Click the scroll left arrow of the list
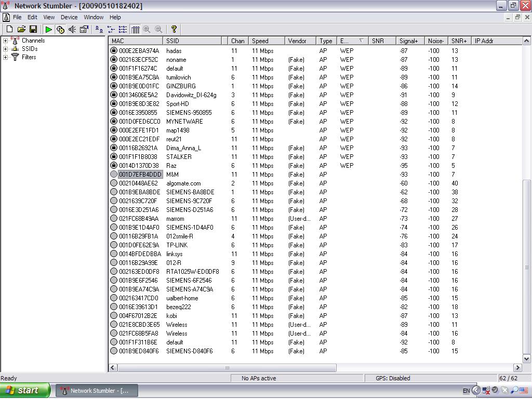The height and width of the screenshot is (399, 532). point(113,368)
